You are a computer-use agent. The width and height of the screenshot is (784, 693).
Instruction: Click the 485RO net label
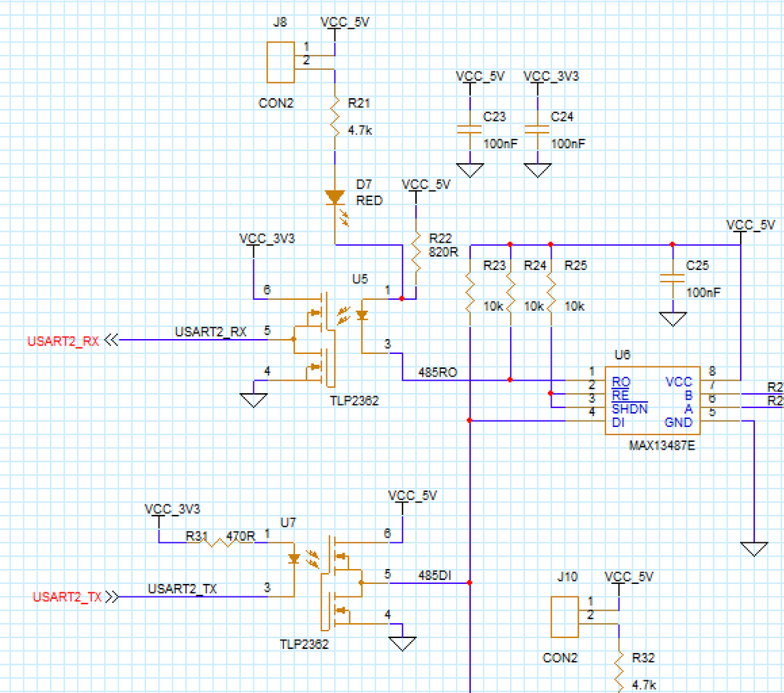[x=437, y=373]
